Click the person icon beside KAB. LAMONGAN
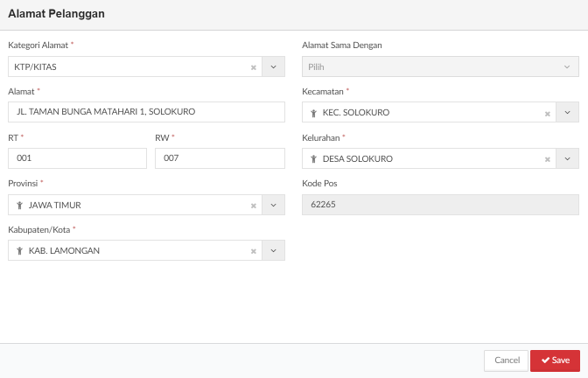This screenshot has height=378, width=588. [x=19, y=251]
